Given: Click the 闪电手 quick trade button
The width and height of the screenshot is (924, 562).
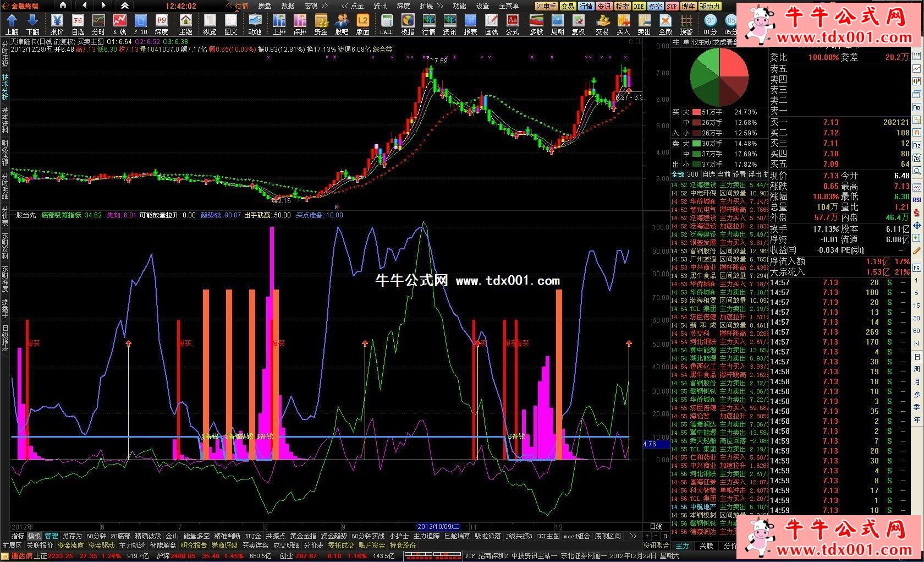Looking at the screenshot, I should tap(547, 6).
